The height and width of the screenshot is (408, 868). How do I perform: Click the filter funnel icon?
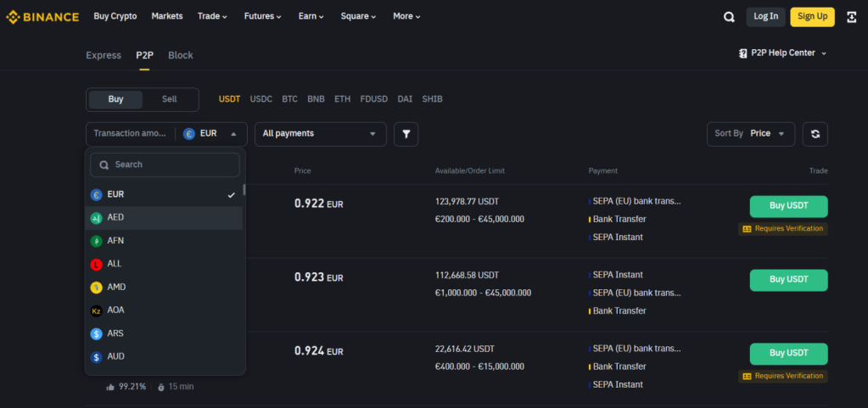coord(406,134)
